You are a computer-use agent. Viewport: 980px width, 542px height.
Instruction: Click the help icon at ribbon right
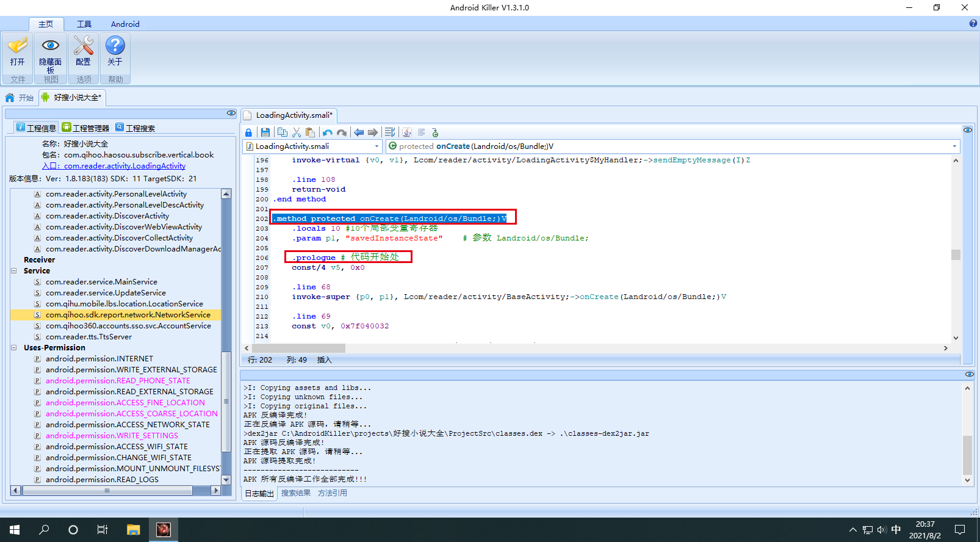(973, 24)
